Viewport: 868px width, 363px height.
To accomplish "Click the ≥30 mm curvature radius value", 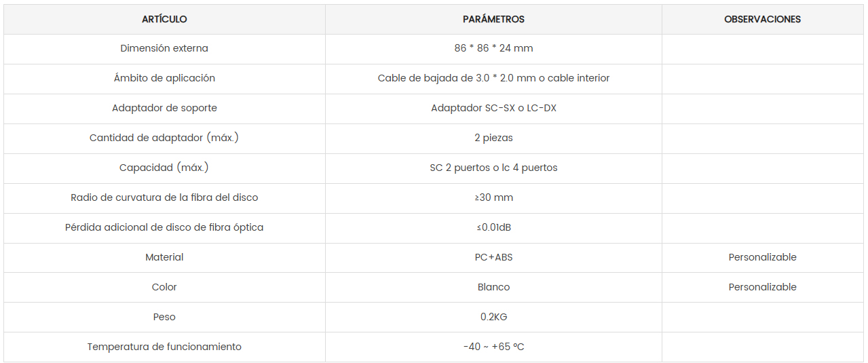I will tap(493, 198).
